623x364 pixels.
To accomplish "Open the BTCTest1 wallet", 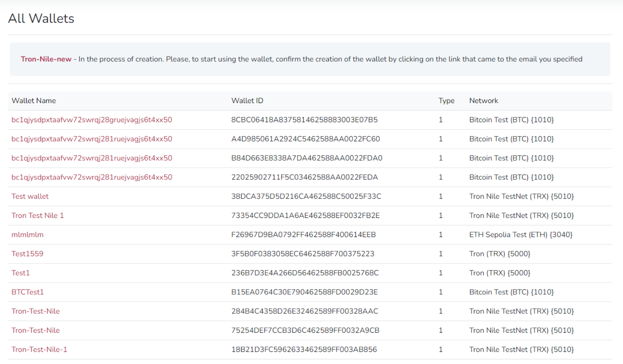I will click(x=28, y=292).
